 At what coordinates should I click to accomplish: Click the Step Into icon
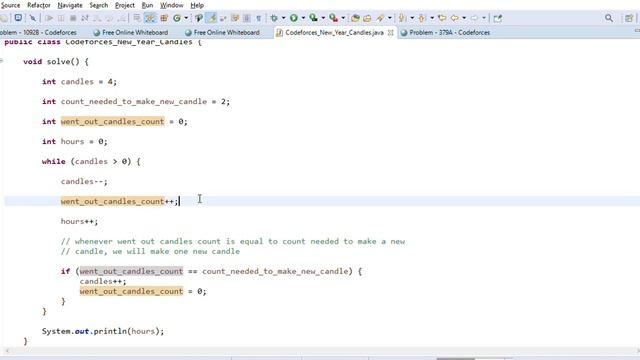[97, 18]
